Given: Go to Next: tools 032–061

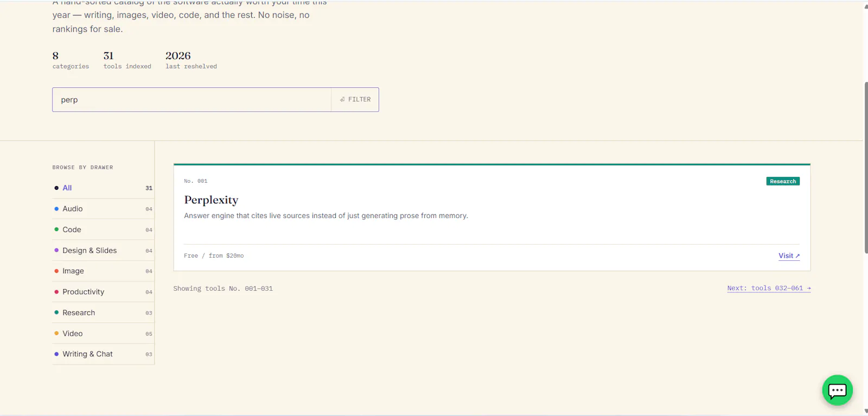Looking at the screenshot, I should pyautogui.click(x=769, y=289).
